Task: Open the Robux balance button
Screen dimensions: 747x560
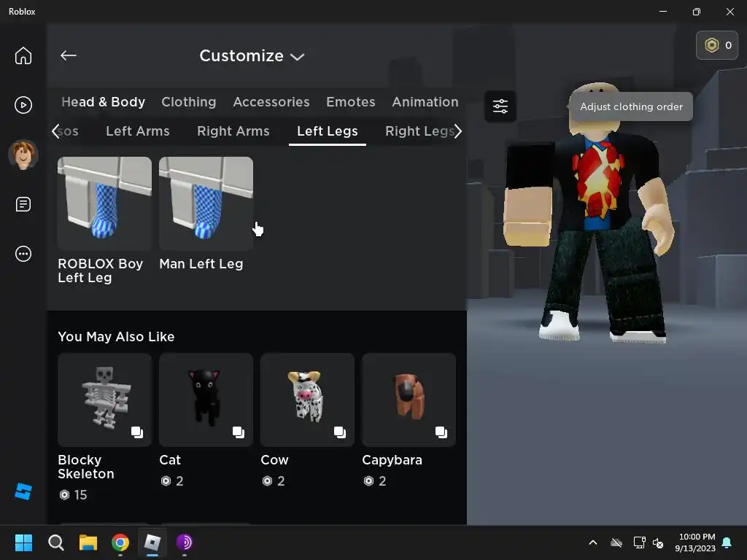Action: click(717, 45)
